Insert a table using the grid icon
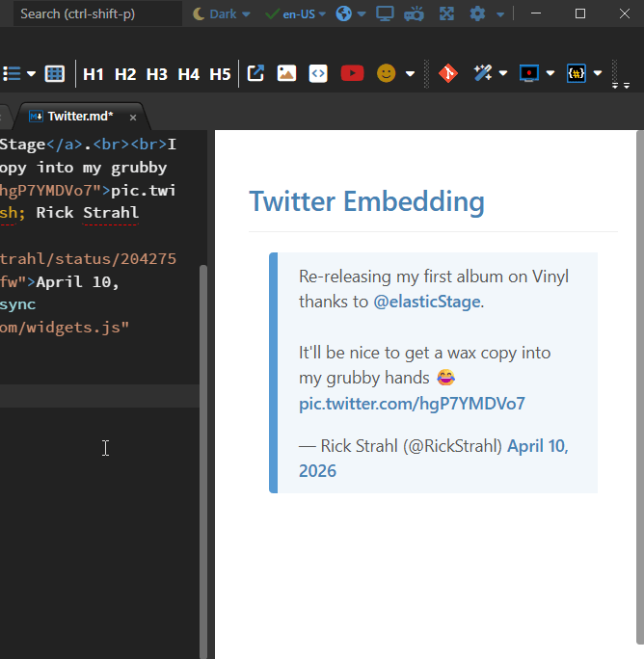 [55, 73]
